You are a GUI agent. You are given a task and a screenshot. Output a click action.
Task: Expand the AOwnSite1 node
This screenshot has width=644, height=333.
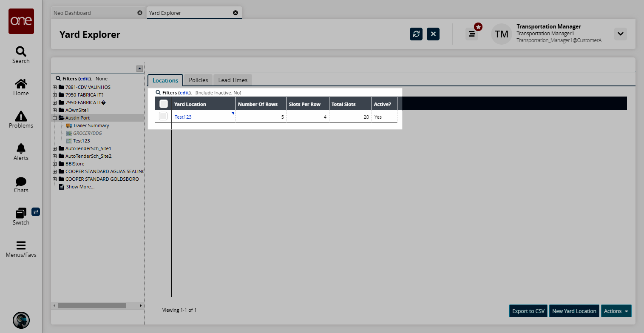54,110
